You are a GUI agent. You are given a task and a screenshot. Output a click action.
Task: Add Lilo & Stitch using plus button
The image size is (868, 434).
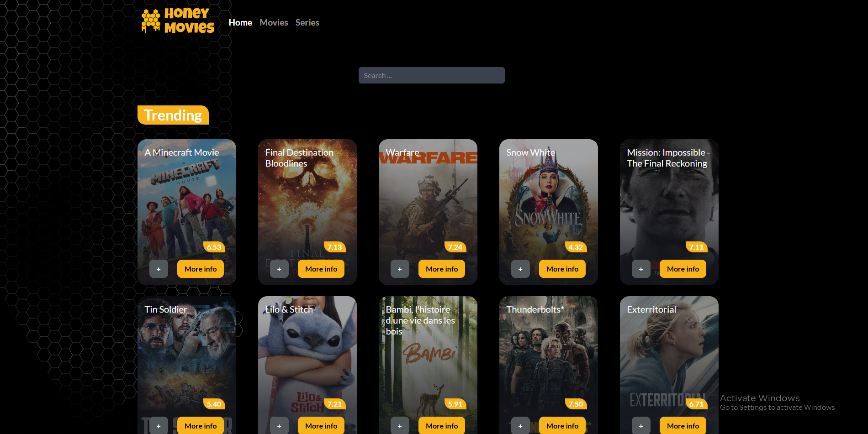(x=279, y=425)
